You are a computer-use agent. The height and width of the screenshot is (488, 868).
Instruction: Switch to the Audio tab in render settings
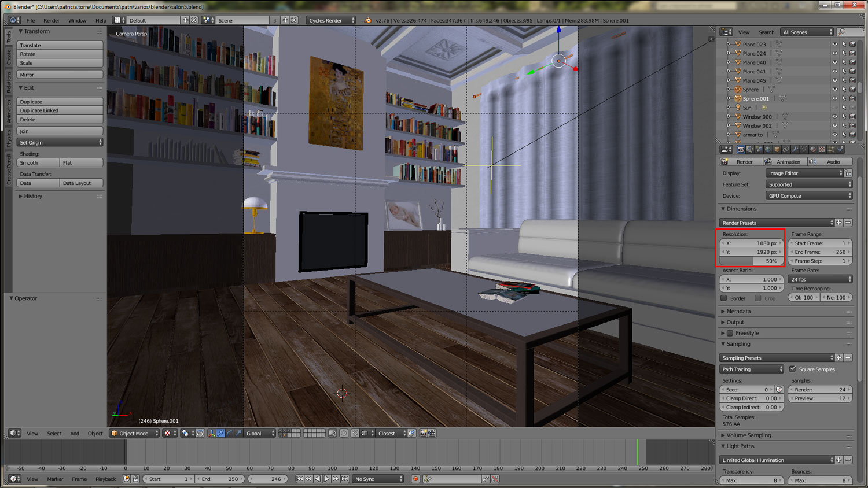(830, 161)
